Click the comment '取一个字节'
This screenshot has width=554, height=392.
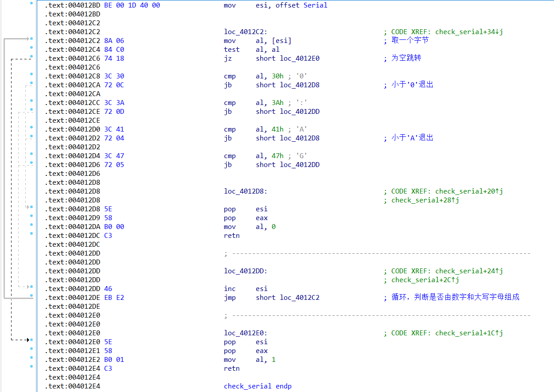coord(410,41)
